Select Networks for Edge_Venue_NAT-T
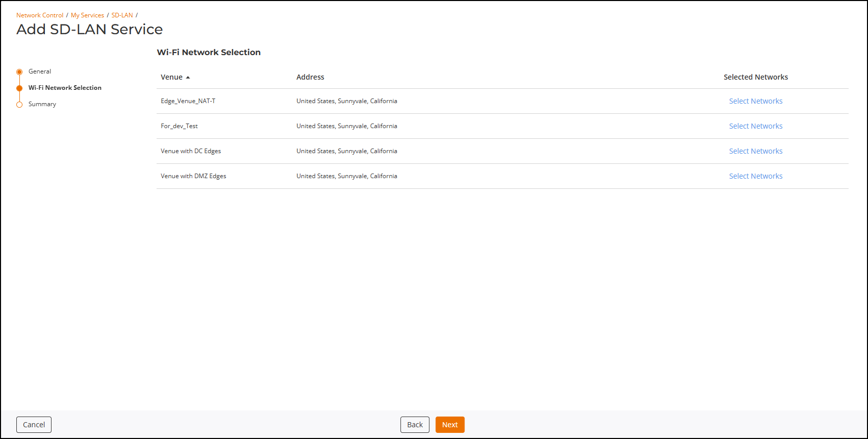This screenshot has height=439, width=868. [x=755, y=101]
